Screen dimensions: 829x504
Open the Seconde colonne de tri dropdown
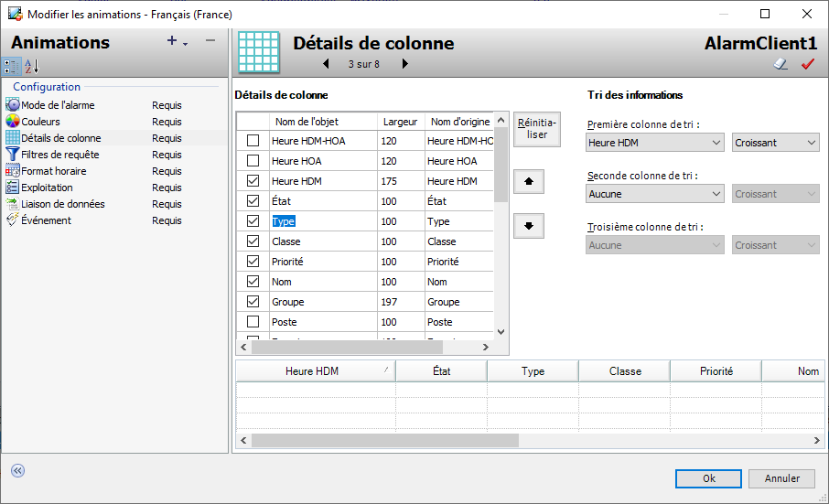pyautogui.click(x=654, y=194)
